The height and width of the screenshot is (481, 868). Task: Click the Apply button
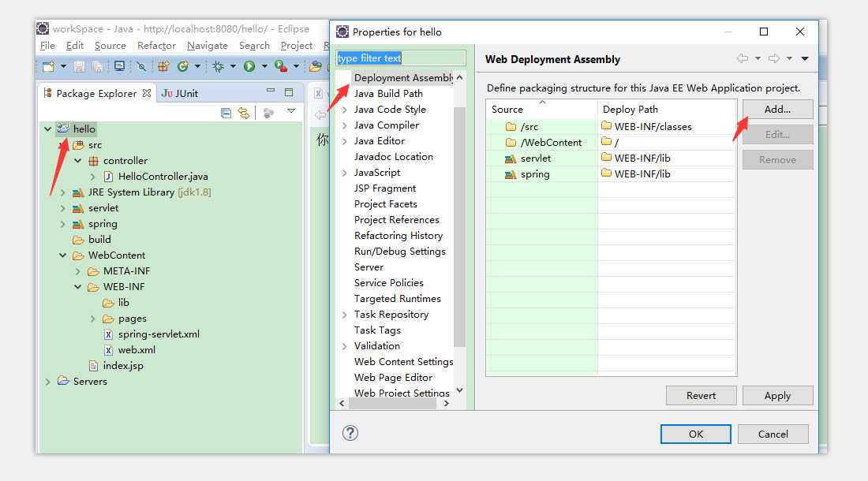tap(777, 396)
